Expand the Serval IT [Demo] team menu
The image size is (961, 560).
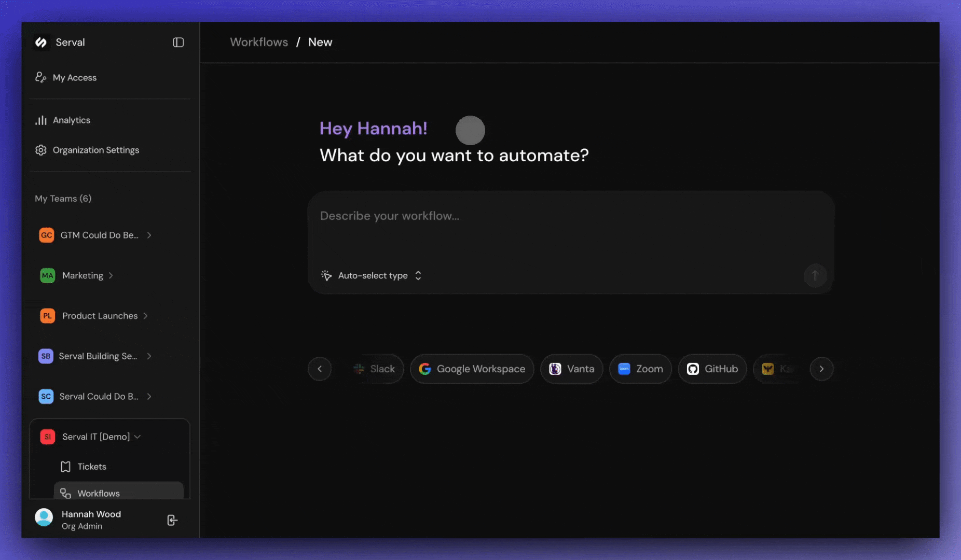coord(137,437)
